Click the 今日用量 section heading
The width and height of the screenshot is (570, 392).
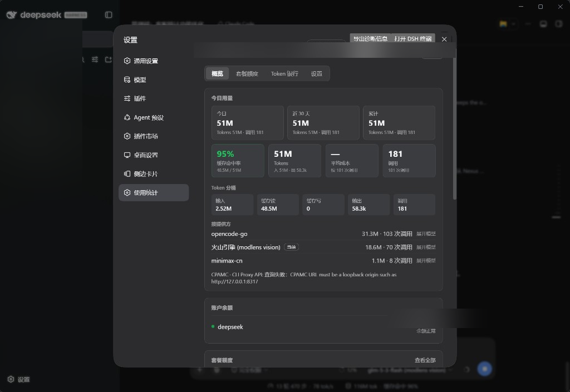click(222, 98)
